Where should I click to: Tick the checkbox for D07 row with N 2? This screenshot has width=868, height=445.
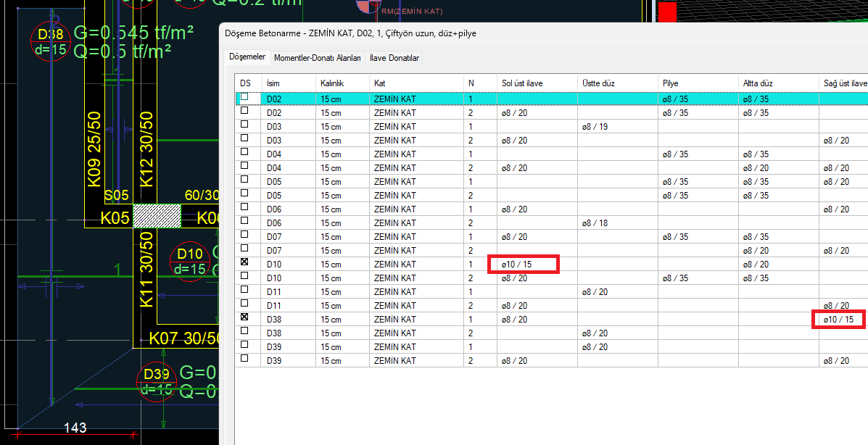[x=244, y=249]
